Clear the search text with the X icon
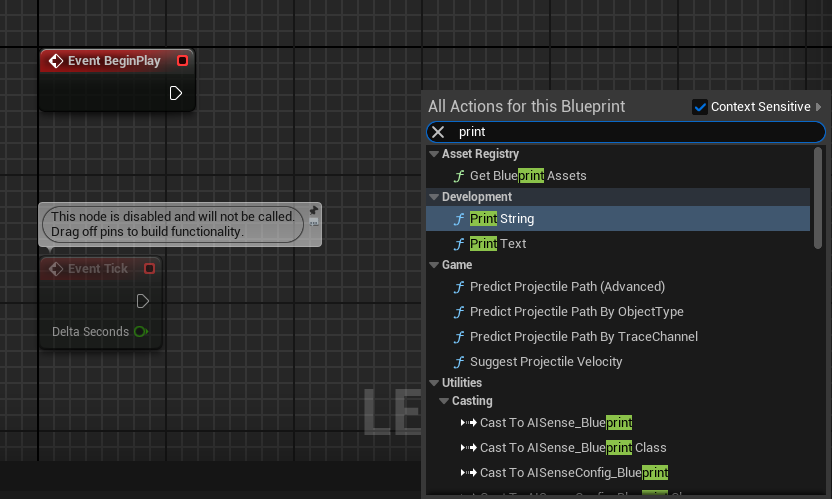832x499 pixels. (438, 132)
